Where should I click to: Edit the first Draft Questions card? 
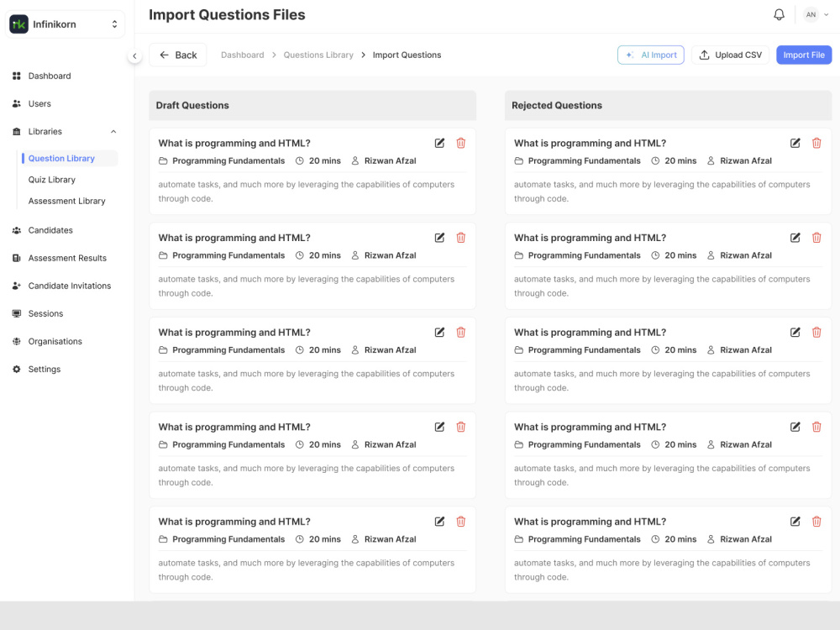coord(439,143)
